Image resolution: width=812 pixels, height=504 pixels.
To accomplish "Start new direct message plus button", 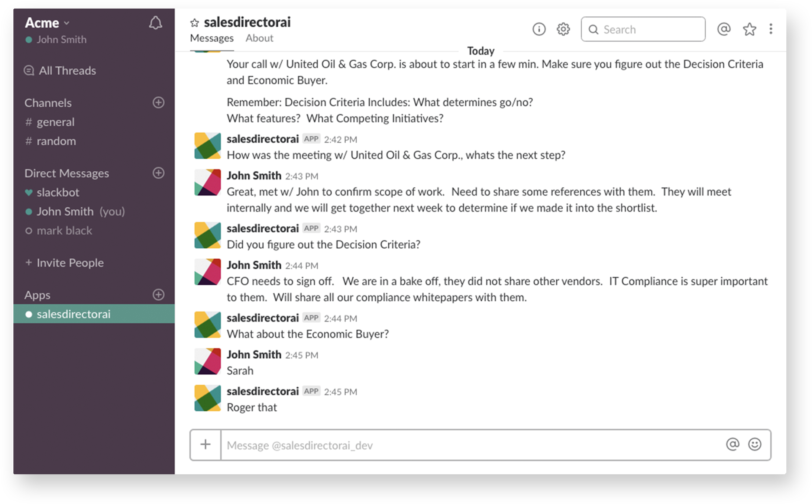I will pos(158,173).
